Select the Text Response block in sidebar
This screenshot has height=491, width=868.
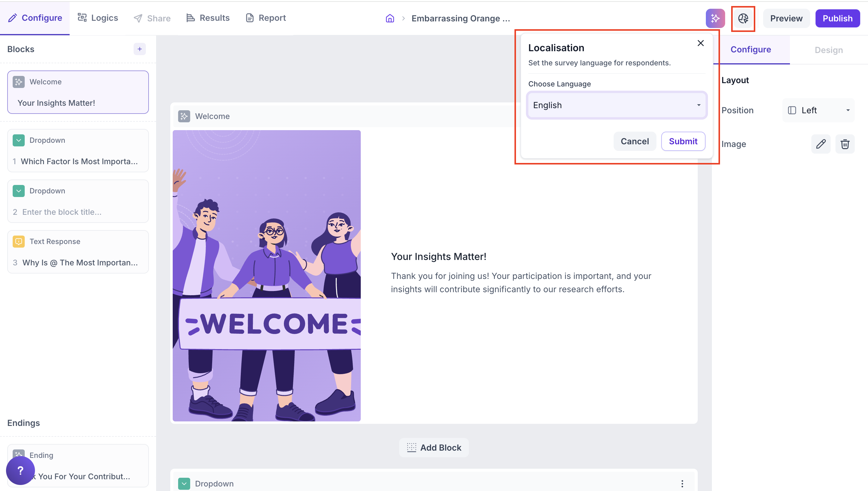pyautogui.click(x=78, y=252)
